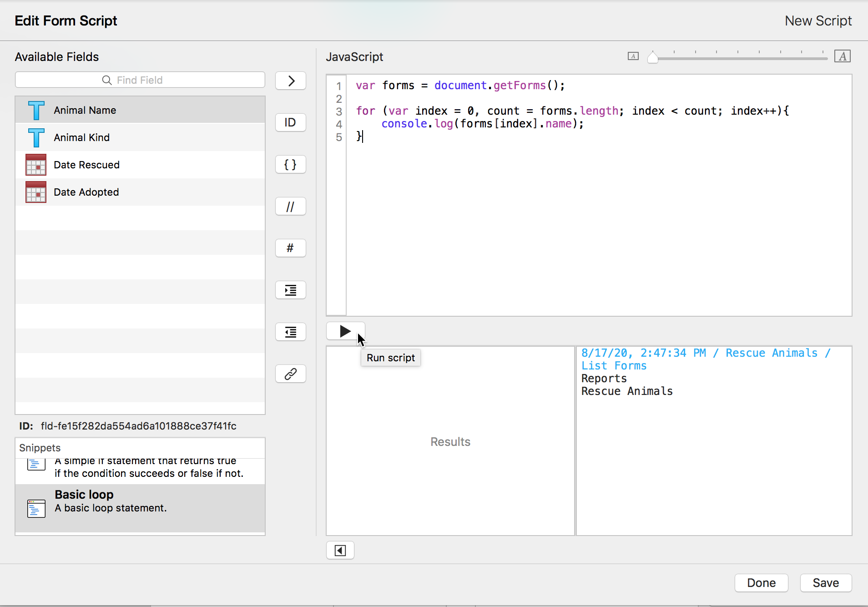868x607 pixels.
Task: Insert field using the chevron arrow button
Action: [290, 81]
